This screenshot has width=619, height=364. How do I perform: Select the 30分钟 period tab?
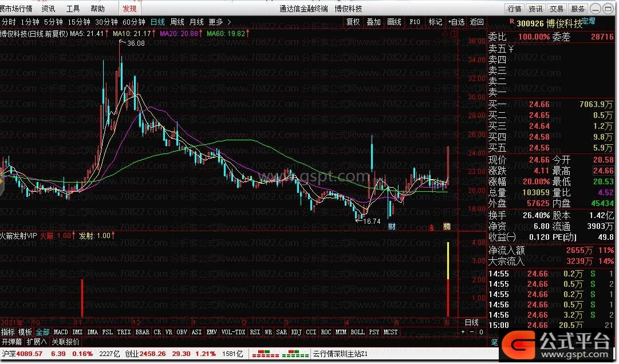[x=106, y=22]
